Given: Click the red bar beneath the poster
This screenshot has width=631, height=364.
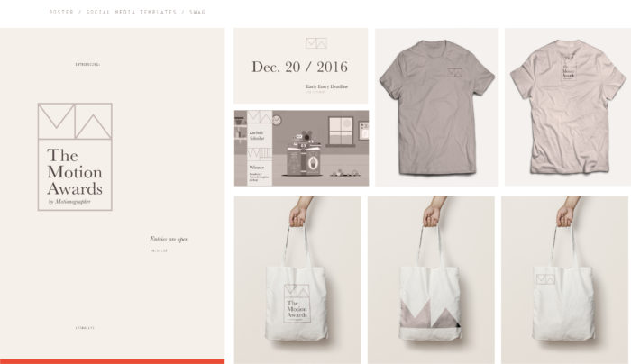Looking at the screenshot, I should click(113, 361).
